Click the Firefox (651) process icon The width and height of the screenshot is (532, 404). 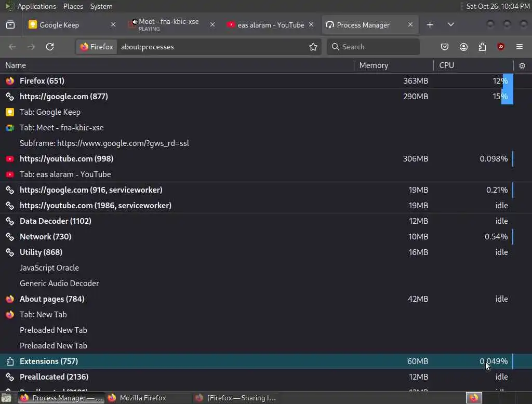point(10,80)
